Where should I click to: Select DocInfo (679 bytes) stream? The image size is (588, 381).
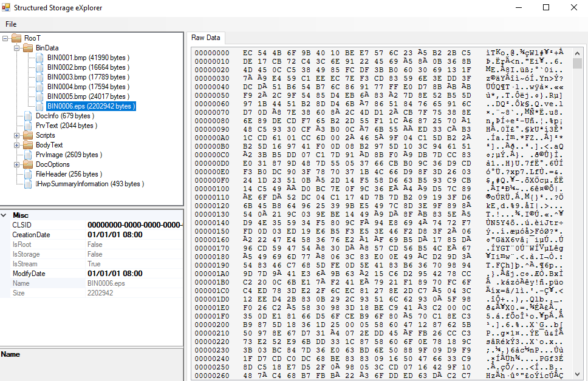pos(65,116)
